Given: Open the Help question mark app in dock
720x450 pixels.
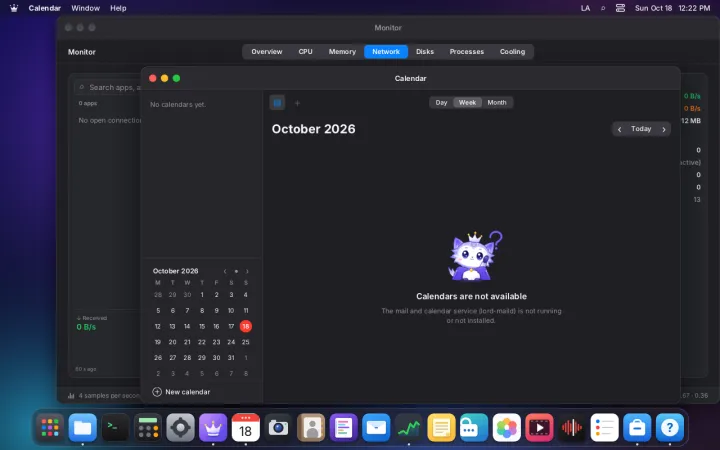Looking at the screenshot, I should (669, 428).
